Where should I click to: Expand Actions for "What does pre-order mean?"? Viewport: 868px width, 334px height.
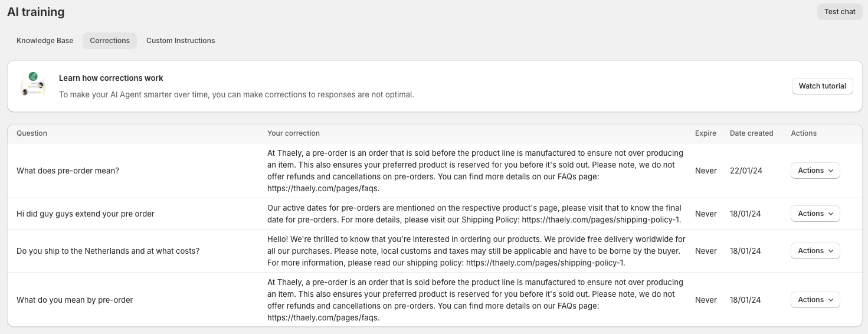(x=815, y=171)
